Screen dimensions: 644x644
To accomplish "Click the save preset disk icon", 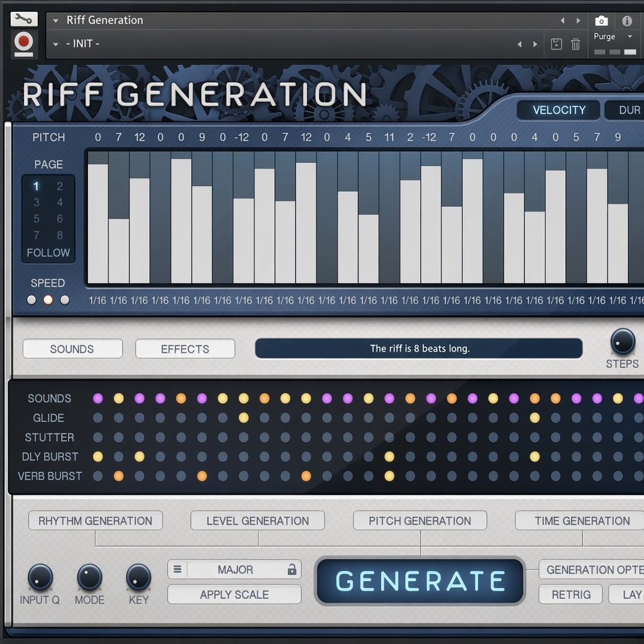I will [x=556, y=44].
